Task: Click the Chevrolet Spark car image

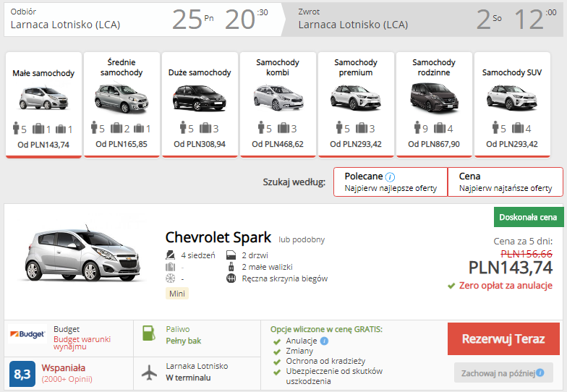Action: click(82, 253)
